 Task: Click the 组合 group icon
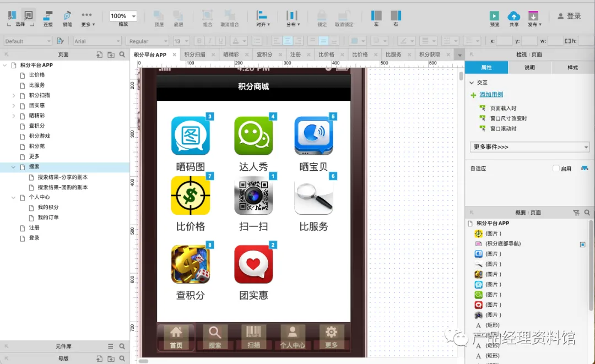[207, 15]
